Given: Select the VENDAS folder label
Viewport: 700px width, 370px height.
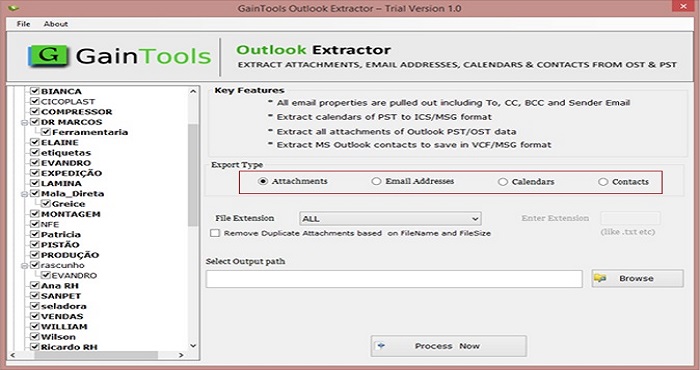Looking at the screenshot, I should (x=62, y=317).
